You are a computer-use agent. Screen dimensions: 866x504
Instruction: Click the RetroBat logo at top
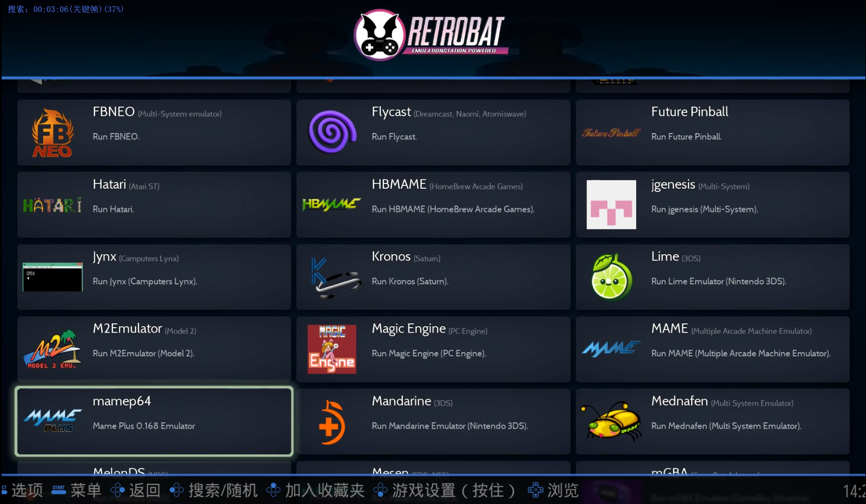(x=431, y=35)
